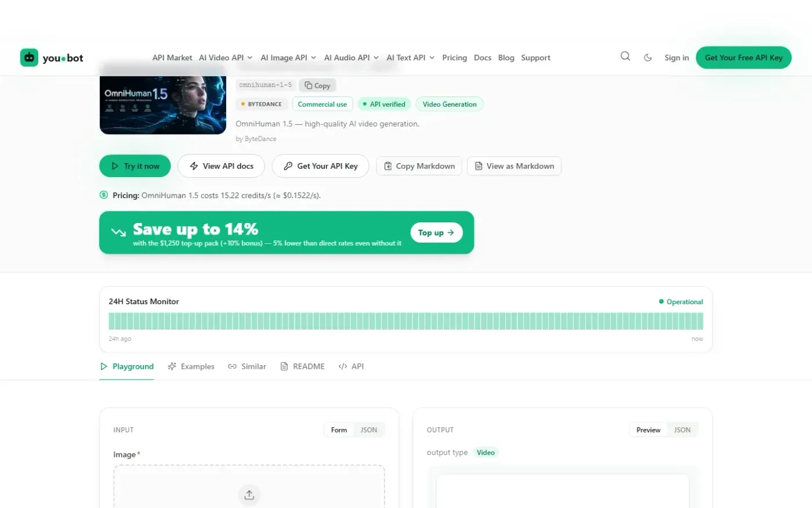812x508 pixels.
Task: Open API Market in navigation
Action: click(172, 57)
